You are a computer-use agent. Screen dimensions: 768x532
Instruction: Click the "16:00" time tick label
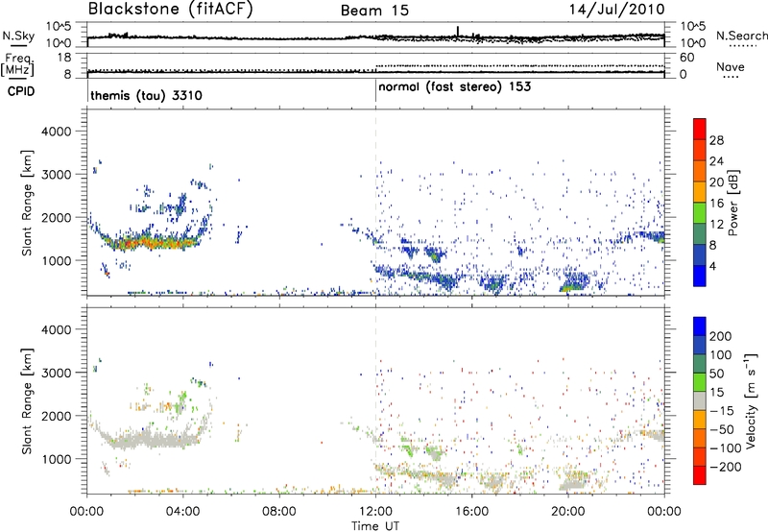(471, 512)
